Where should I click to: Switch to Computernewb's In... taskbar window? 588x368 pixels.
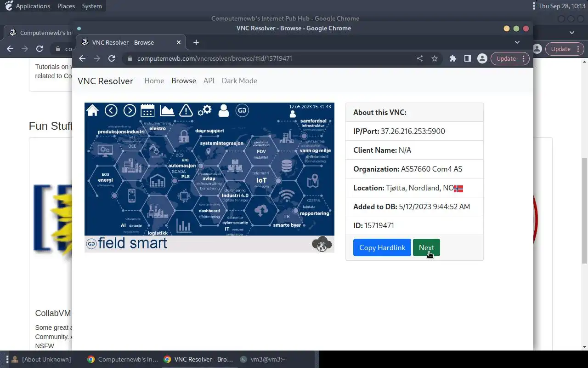[x=122, y=359]
